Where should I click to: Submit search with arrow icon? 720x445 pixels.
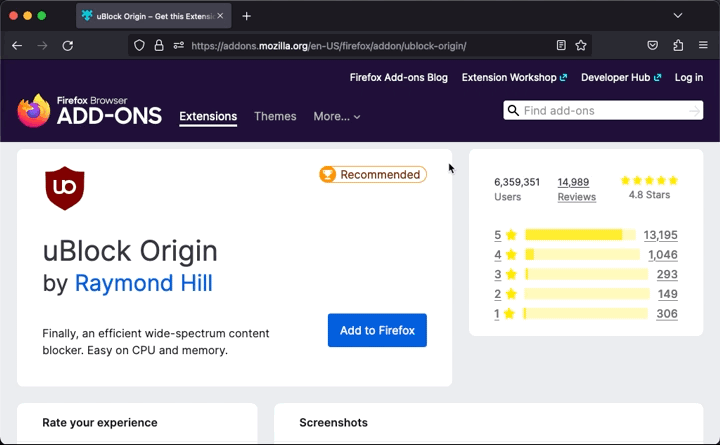[695, 111]
